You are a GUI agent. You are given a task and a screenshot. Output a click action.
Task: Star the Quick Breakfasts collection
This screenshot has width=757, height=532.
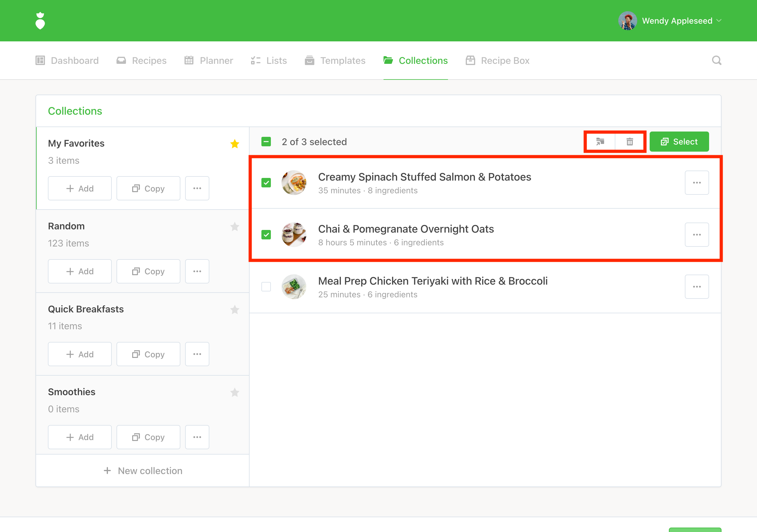tap(234, 309)
